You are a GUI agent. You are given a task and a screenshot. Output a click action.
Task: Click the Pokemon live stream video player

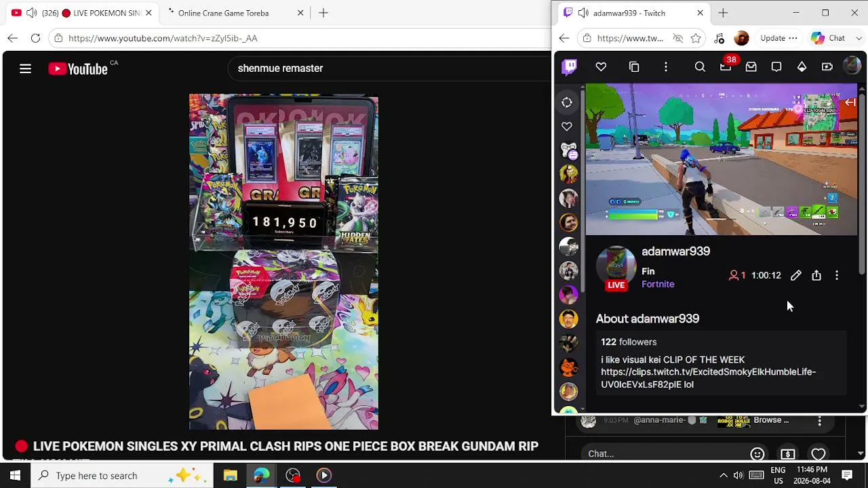pyautogui.click(x=283, y=262)
